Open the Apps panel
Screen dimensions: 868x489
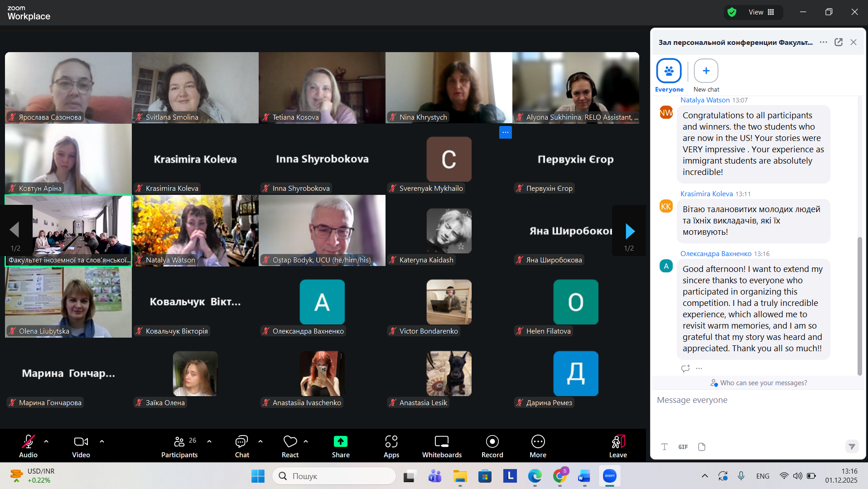coord(391,446)
